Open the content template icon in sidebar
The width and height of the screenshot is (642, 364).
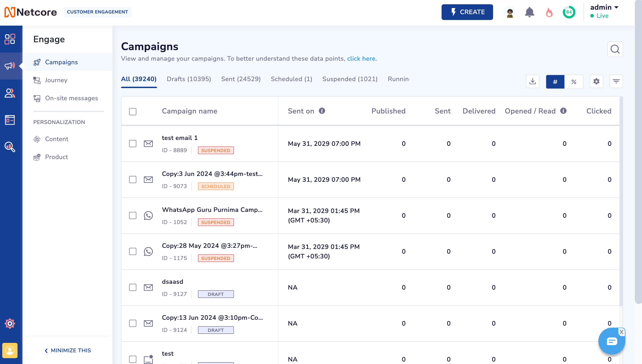(10, 120)
